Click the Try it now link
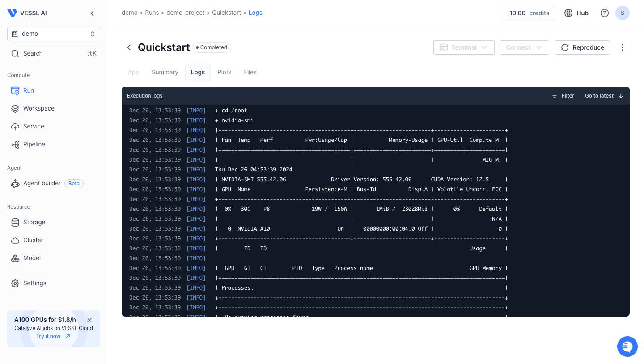 click(48, 336)
